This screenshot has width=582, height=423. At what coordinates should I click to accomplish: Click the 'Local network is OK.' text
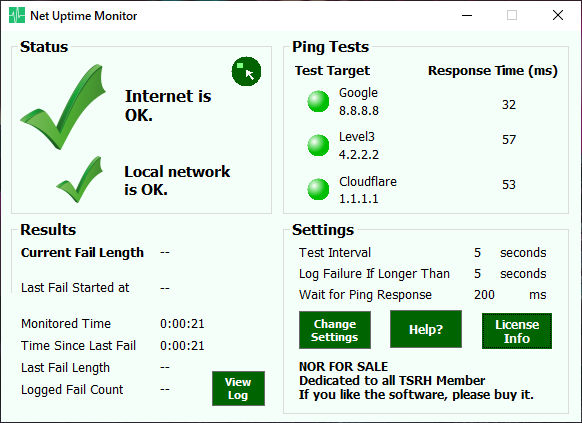177,181
